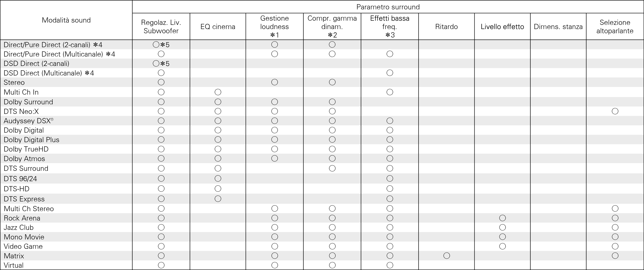Click Selezione altoparlante circle for DTS Neo:X
Viewport: 644px width, 270px height.
click(615, 111)
